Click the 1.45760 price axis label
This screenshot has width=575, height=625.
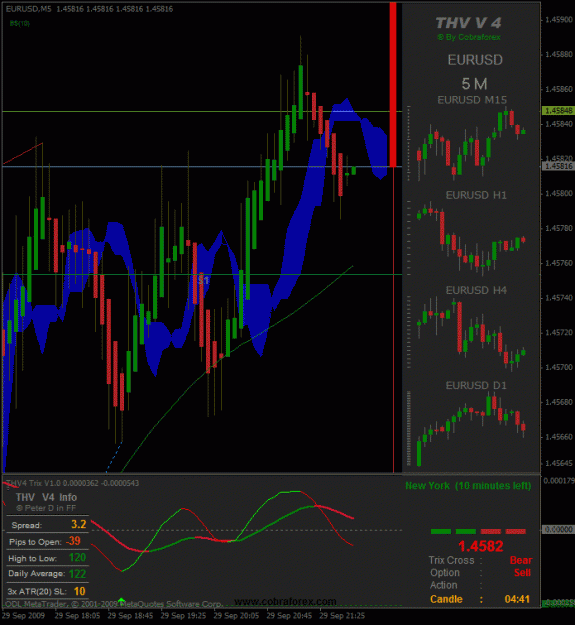click(559, 263)
